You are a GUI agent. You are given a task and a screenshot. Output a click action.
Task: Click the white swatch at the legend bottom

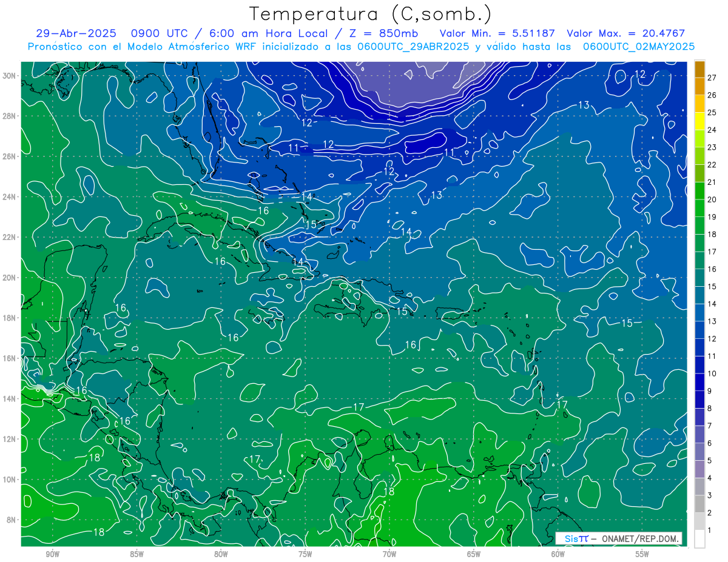tap(699, 538)
